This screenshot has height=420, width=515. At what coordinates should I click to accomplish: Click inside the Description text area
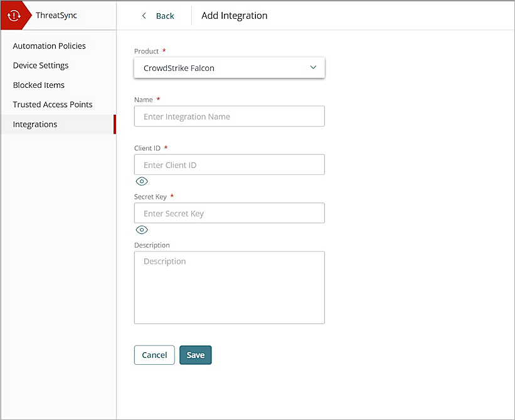tap(229, 288)
